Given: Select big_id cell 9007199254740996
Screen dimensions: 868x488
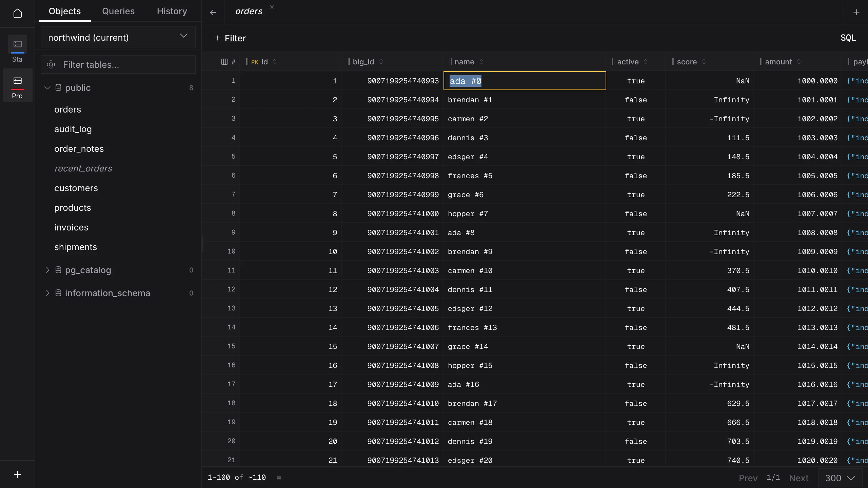Looking at the screenshot, I should pyautogui.click(x=392, y=138).
